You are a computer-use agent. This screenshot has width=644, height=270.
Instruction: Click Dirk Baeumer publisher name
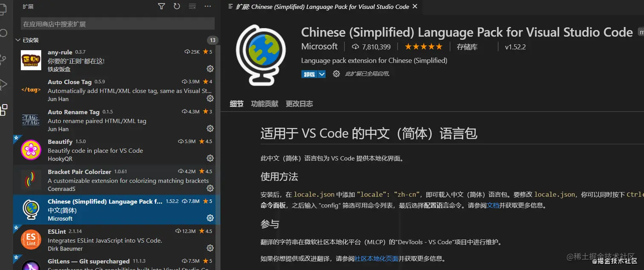[x=65, y=248]
